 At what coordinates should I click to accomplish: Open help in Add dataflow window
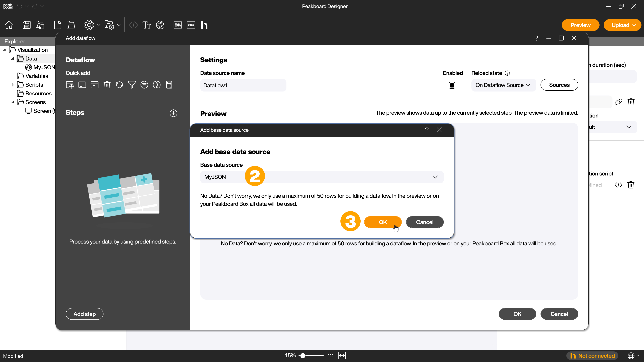click(x=536, y=38)
